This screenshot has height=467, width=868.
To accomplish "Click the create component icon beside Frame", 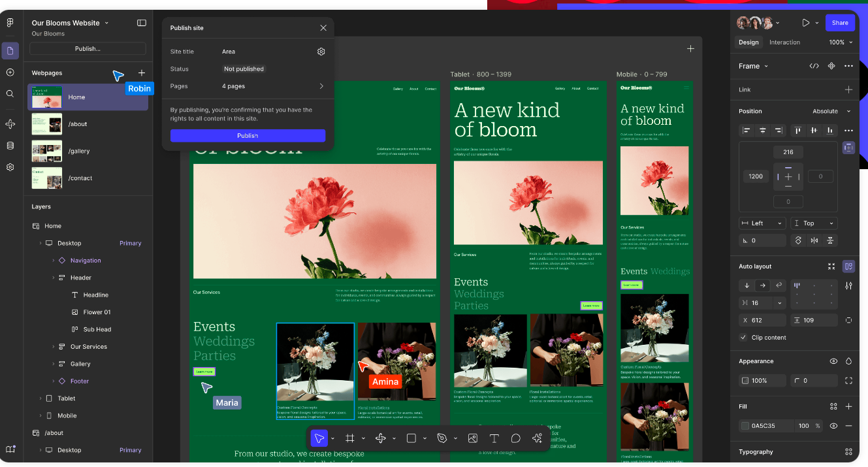I will [831, 66].
